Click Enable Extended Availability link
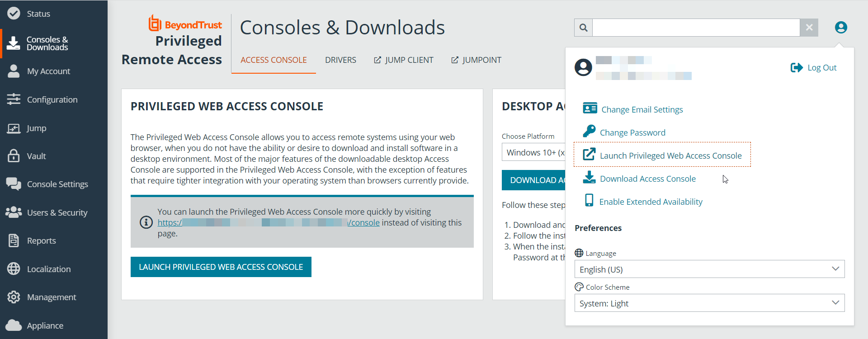 (x=651, y=202)
